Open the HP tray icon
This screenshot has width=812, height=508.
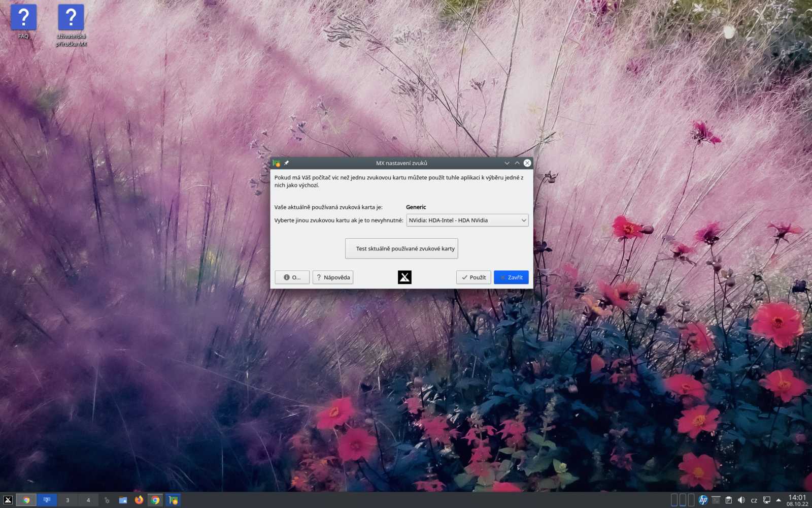(x=703, y=500)
